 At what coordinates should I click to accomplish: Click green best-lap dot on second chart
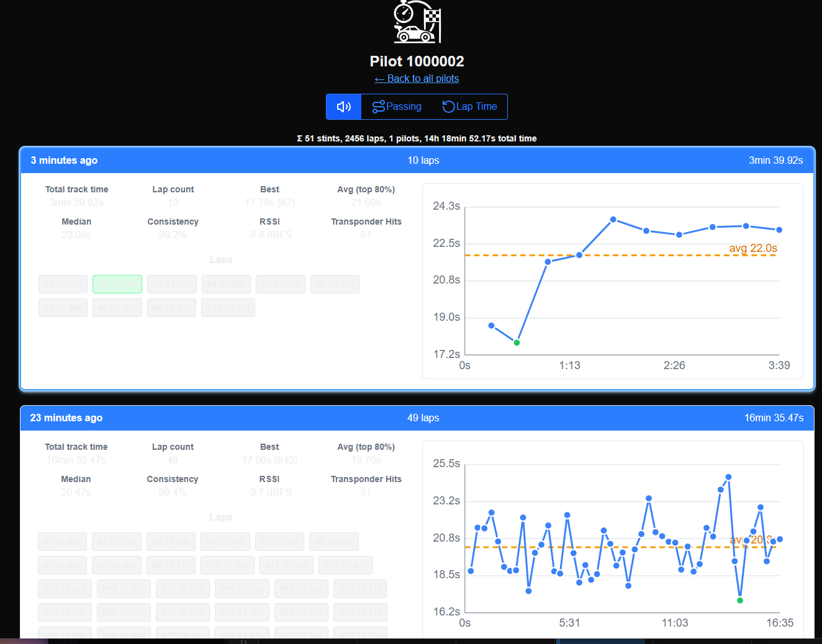click(739, 600)
